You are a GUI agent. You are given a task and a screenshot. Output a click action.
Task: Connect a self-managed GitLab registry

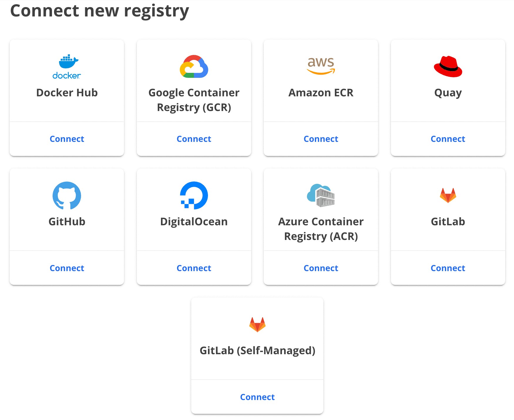pyautogui.click(x=257, y=397)
